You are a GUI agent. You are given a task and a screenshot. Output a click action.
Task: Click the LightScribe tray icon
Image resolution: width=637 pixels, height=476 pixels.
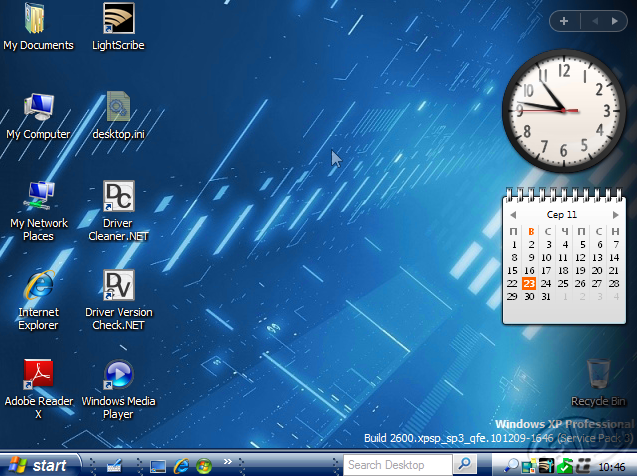546,466
